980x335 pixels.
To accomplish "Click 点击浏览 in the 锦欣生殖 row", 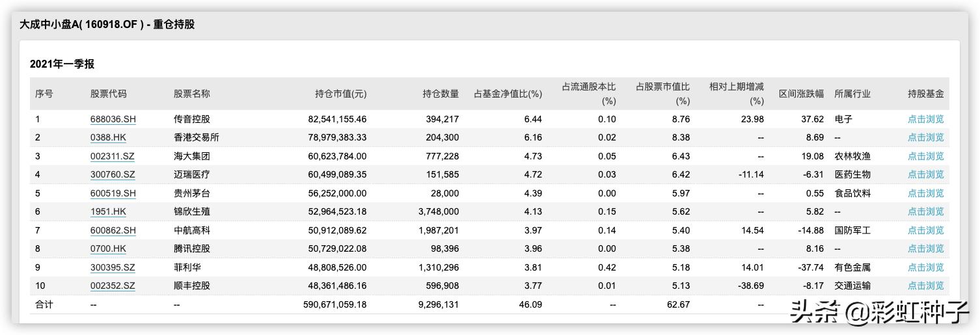I will pos(925,211).
